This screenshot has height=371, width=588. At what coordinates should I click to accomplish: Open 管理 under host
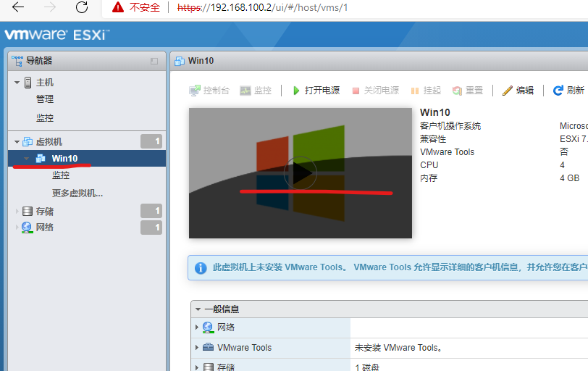(45, 99)
